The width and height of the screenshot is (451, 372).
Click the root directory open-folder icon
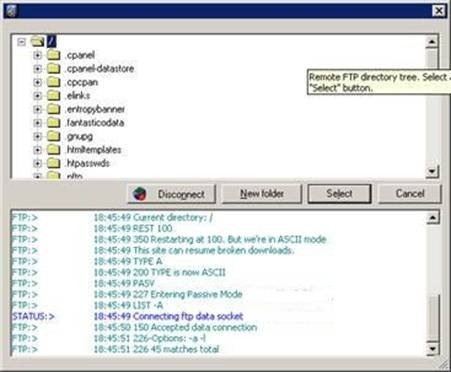38,42
